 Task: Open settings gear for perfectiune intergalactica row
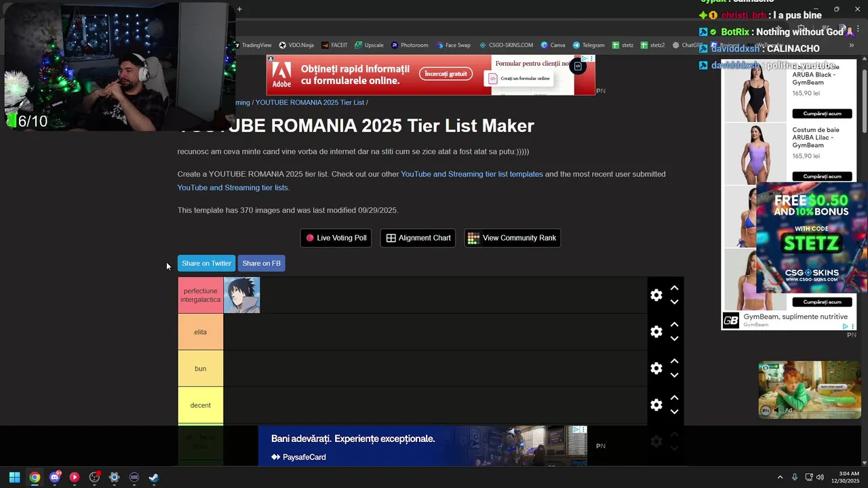[656, 295]
